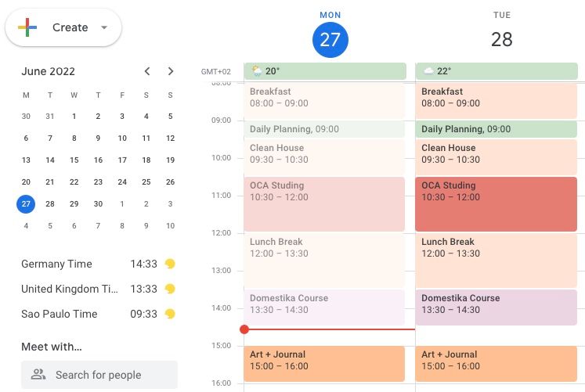The width and height of the screenshot is (585, 392).
Task: Click United Kingdom Time moon icon
Action: pos(169,289)
